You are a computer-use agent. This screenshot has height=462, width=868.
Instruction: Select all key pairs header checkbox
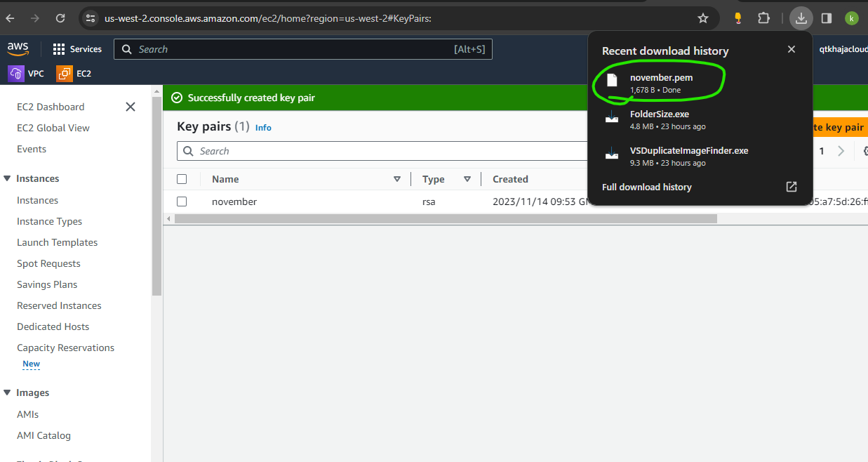point(182,179)
